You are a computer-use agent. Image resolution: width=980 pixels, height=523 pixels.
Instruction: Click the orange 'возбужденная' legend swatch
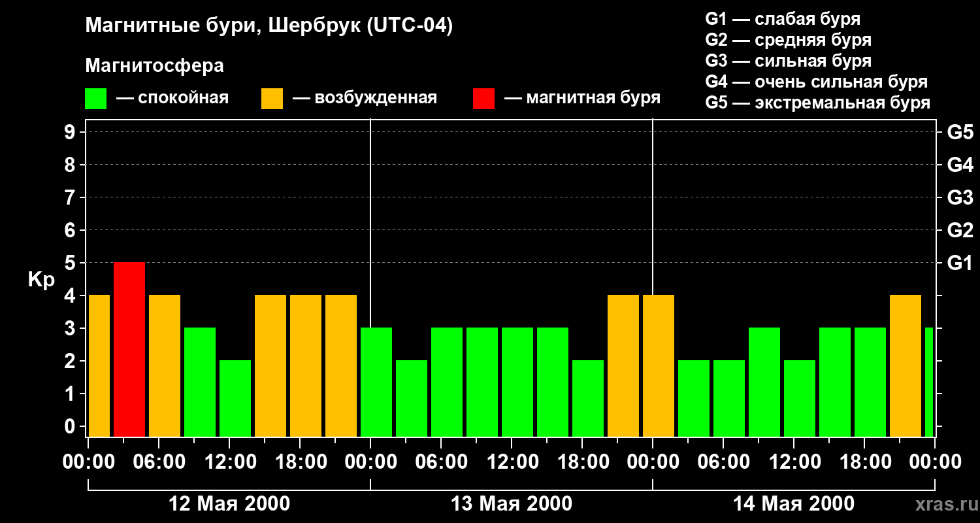point(272,99)
